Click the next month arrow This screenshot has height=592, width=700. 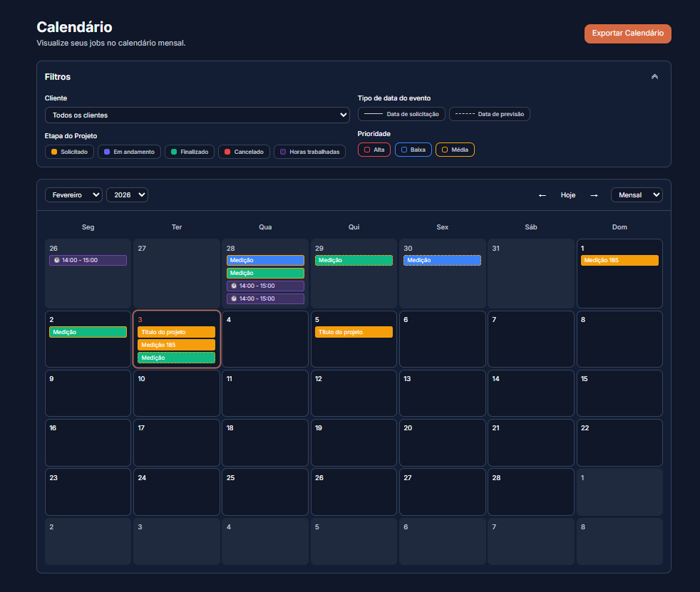tap(594, 194)
